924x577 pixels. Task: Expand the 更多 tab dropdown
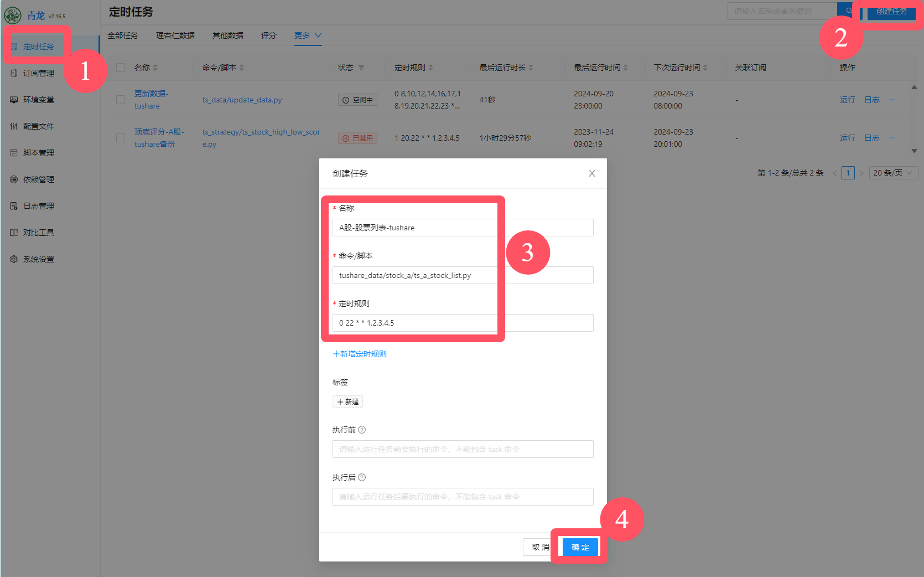[x=308, y=35]
